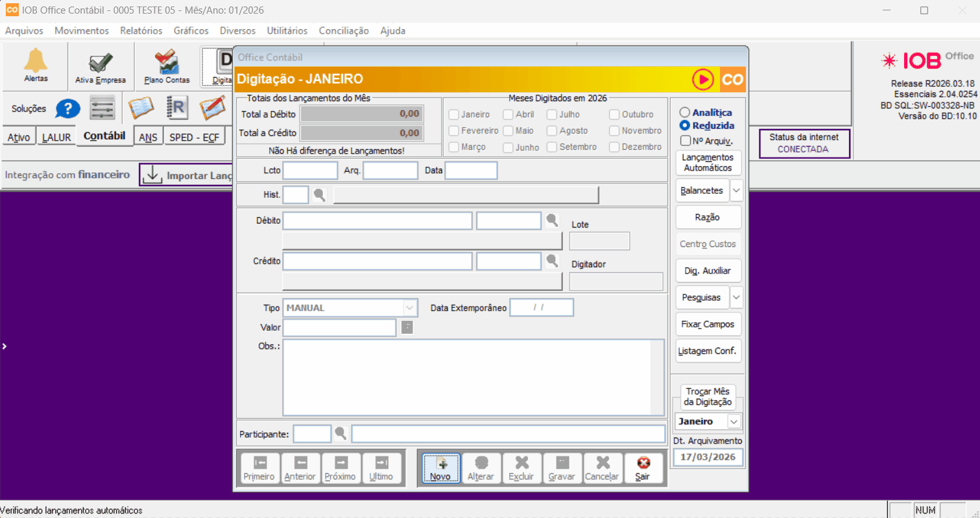Click the search icon beside Débito field
Screen dimensions: 980x518
point(552,221)
